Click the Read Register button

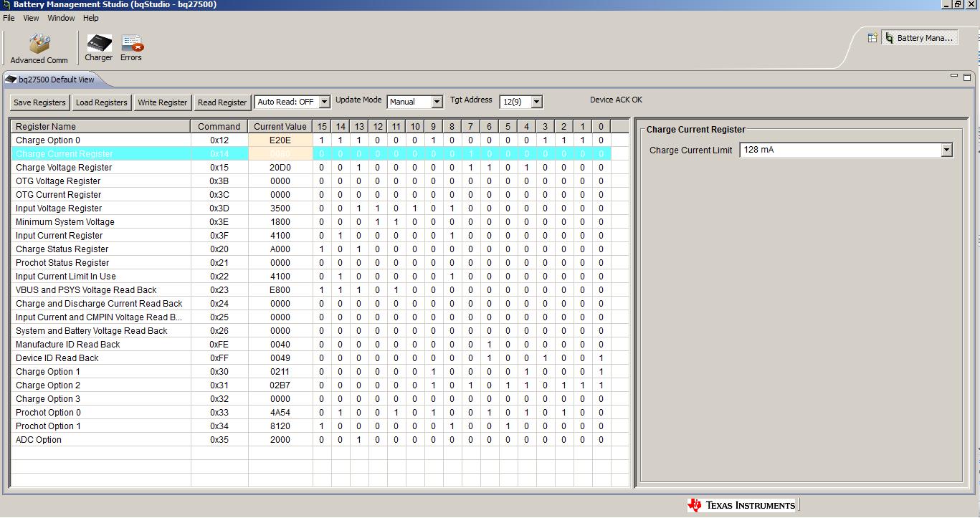click(x=222, y=102)
